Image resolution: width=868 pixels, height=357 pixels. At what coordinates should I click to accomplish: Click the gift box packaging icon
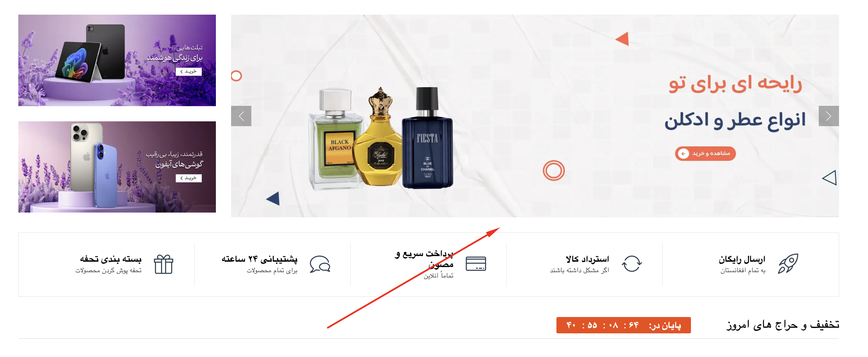pos(164,264)
